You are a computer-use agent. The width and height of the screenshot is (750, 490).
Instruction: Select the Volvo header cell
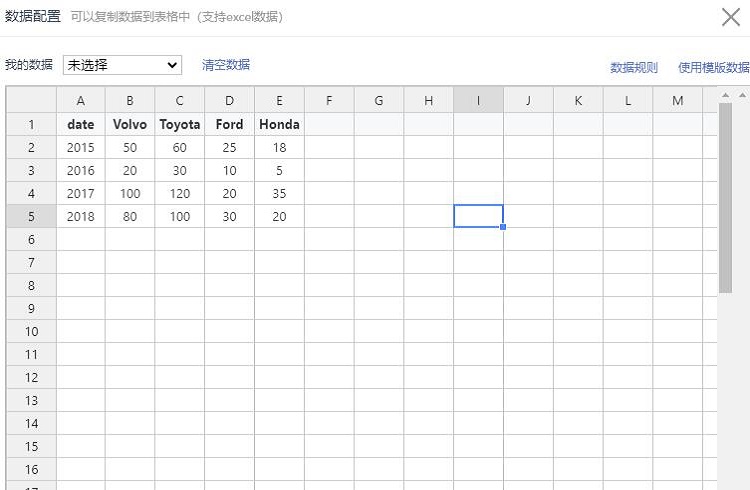130,125
